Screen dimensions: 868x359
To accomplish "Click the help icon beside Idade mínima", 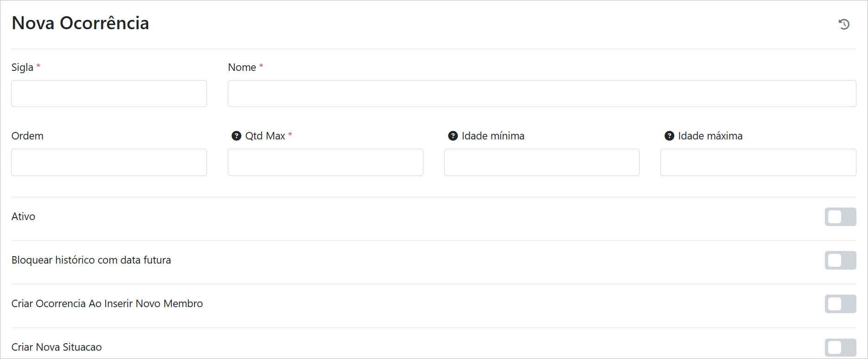I will coord(453,136).
